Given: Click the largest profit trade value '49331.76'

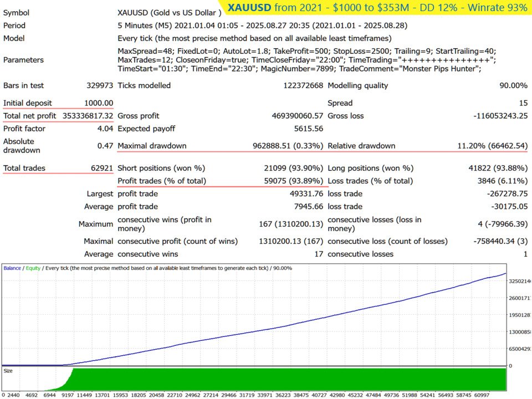Looking at the screenshot, I should (306, 194).
